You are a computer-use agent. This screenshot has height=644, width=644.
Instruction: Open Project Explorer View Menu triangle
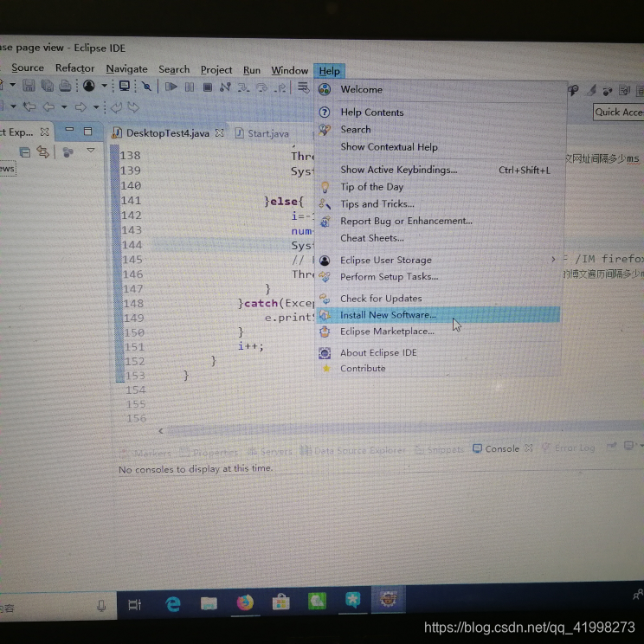91,151
